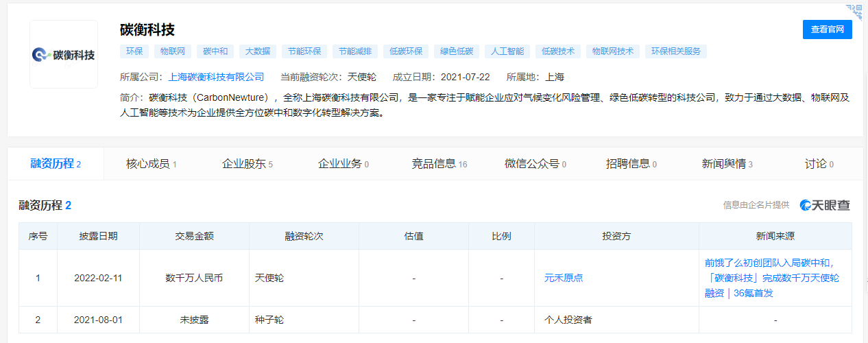The height and width of the screenshot is (343, 868).
Task: Switch to the 融资历程 tab
Action: (x=56, y=164)
